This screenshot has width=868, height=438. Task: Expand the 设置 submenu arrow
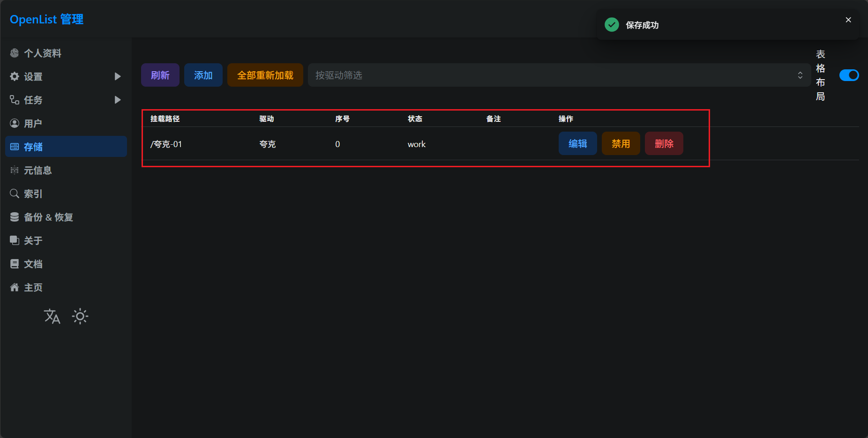click(x=118, y=76)
